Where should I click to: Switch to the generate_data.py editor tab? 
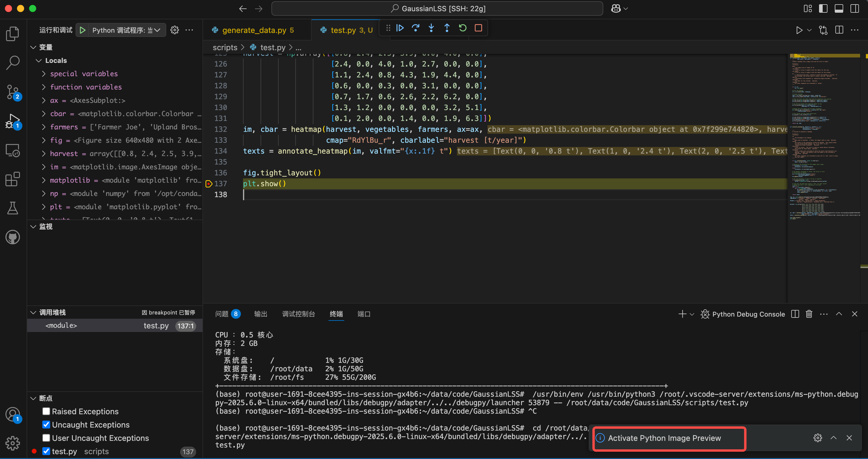(x=254, y=30)
